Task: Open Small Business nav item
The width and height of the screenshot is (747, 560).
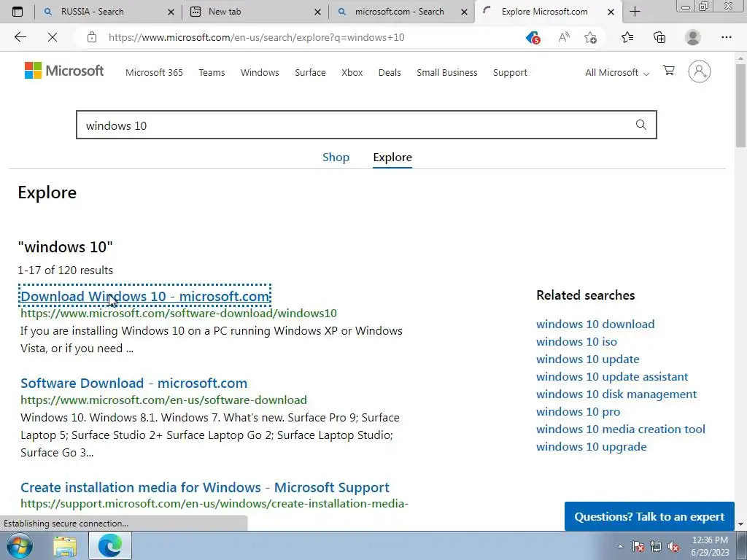Action: point(447,72)
